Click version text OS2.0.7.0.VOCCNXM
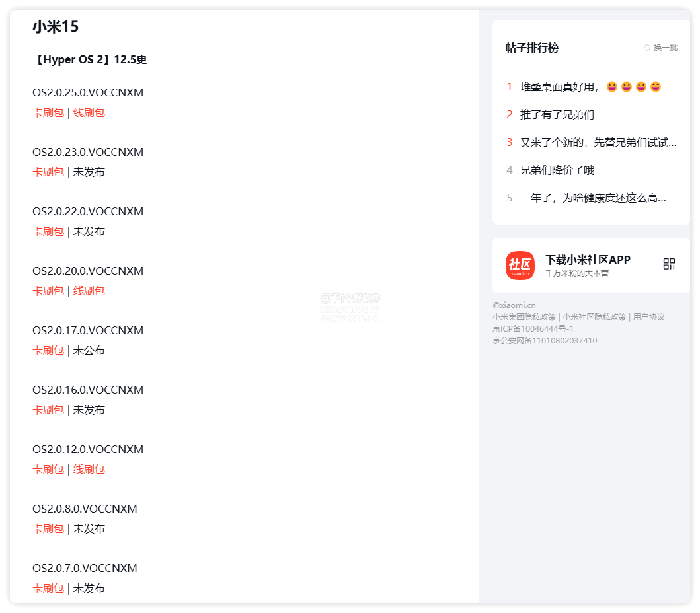Viewport: 700px width, 613px height. coord(85,568)
